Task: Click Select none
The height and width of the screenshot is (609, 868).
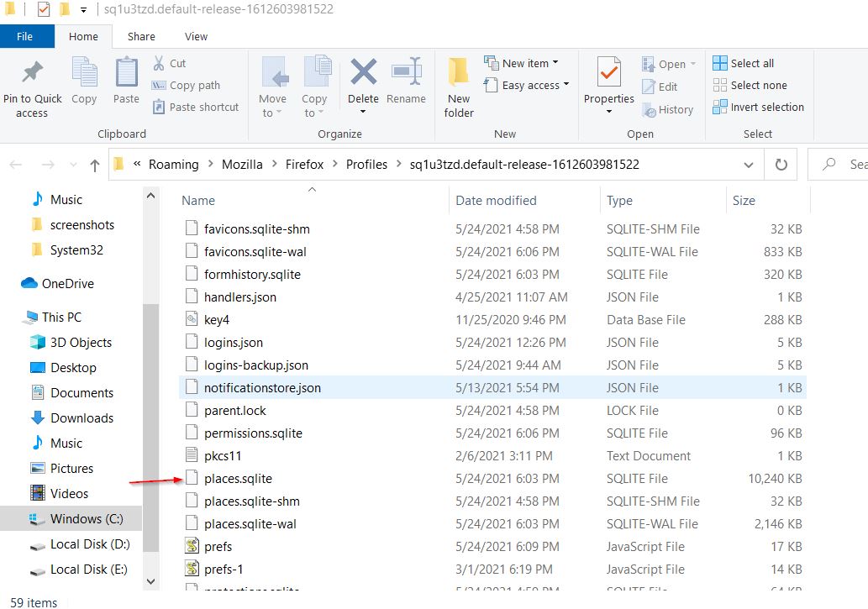Action: pyautogui.click(x=750, y=86)
